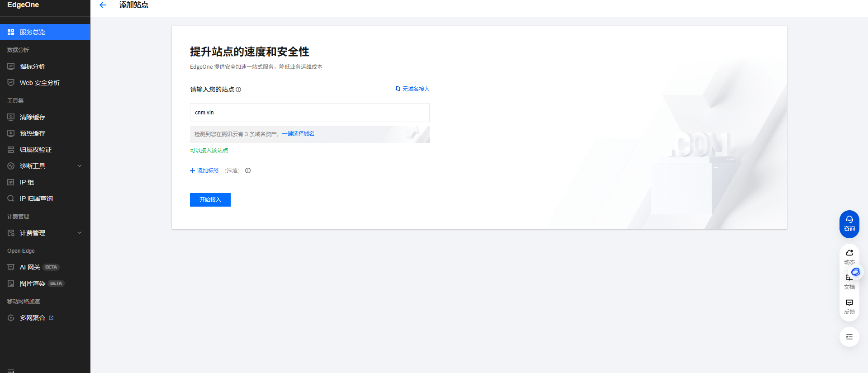Expand the 诊断工具 submenu
868x373 pixels.
coord(80,166)
